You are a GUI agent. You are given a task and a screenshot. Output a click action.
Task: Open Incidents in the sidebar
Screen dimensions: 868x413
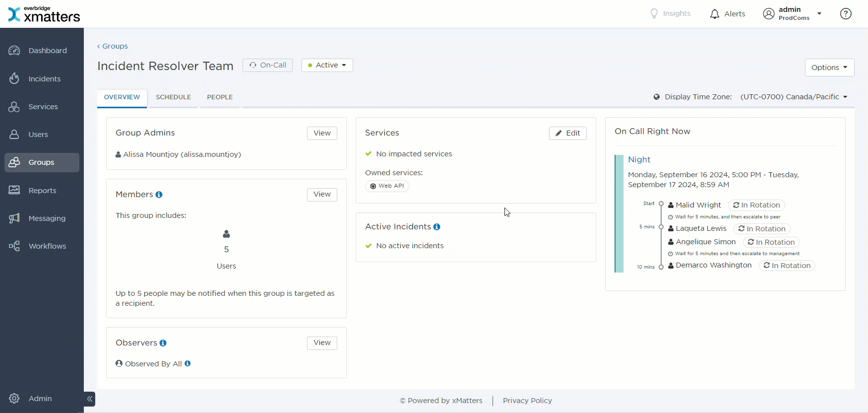42,79
